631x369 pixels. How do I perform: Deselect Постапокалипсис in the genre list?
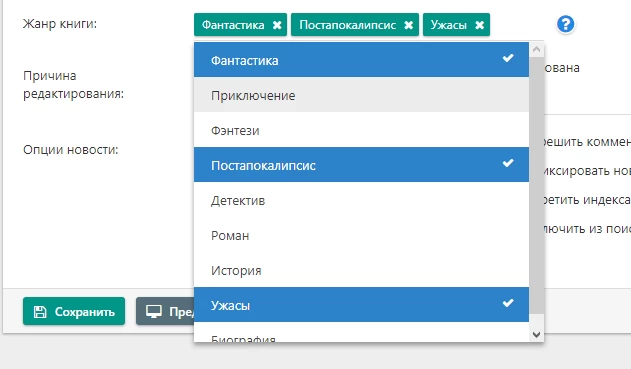(361, 165)
